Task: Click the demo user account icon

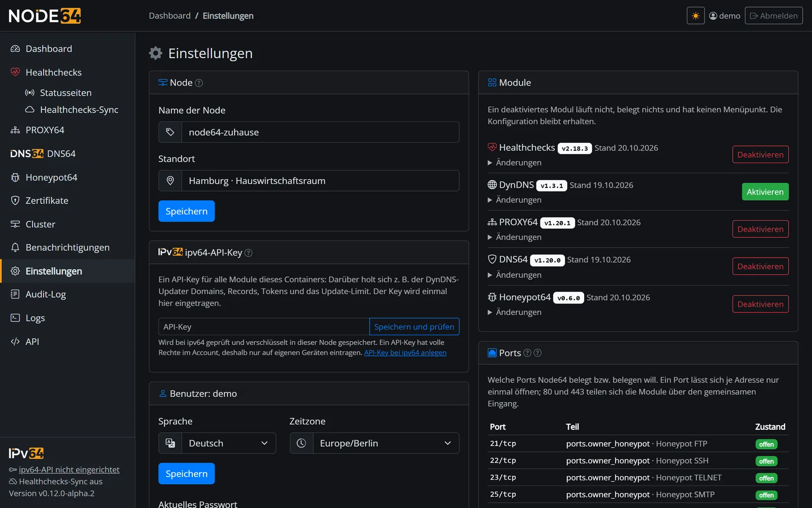Action: point(713,16)
